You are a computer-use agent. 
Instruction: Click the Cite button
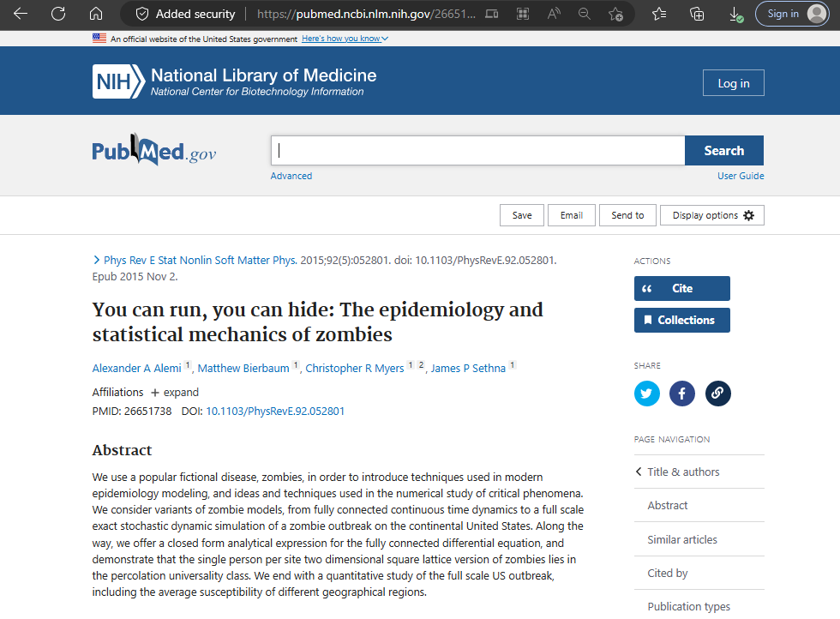[x=682, y=288]
